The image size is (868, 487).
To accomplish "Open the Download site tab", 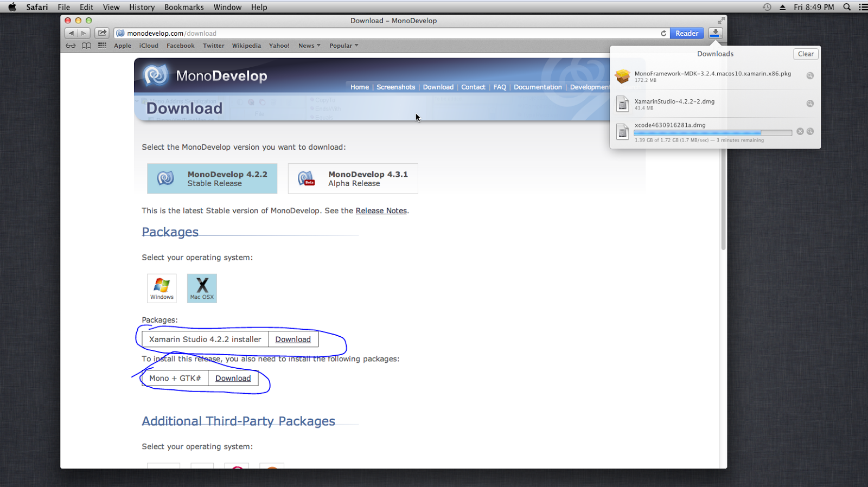I will click(x=438, y=87).
